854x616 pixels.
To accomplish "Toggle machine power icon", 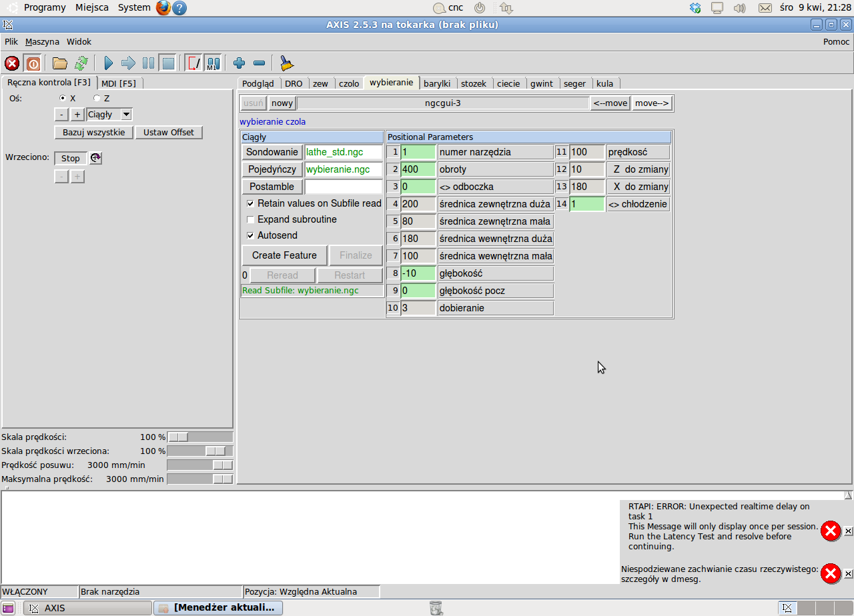I will 33,63.
